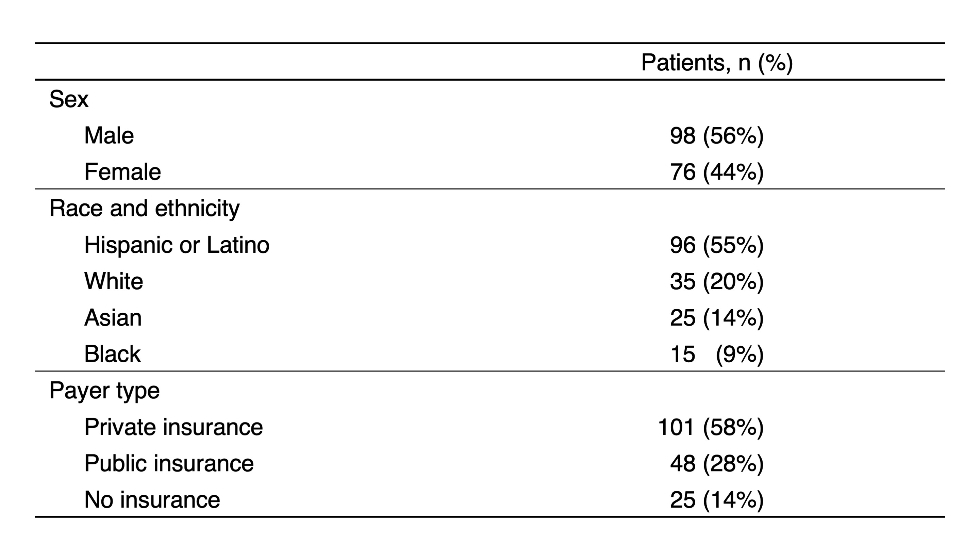This screenshot has height=560, width=980.
Task: Select the 48 (28%) value
Action: tap(717, 463)
